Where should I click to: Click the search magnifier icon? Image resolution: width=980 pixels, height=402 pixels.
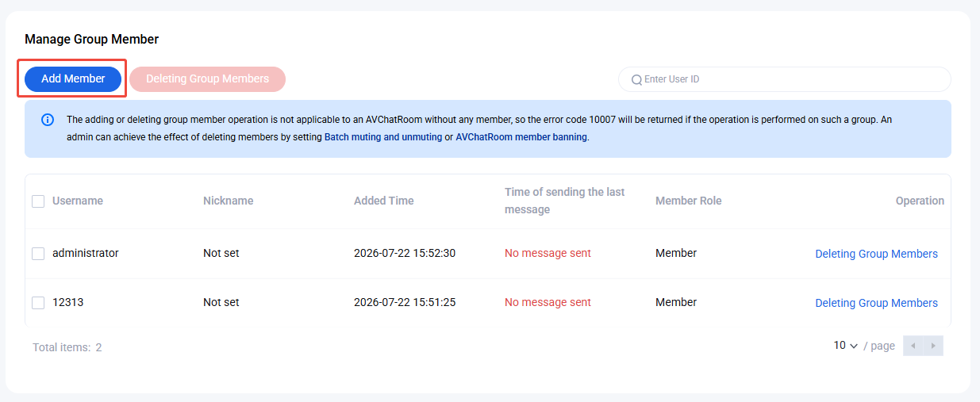(x=636, y=79)
